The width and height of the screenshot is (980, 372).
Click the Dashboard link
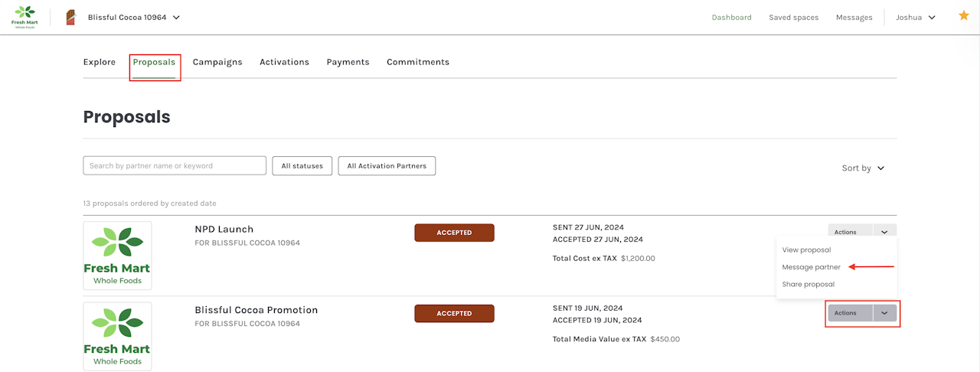click(731, 17)
